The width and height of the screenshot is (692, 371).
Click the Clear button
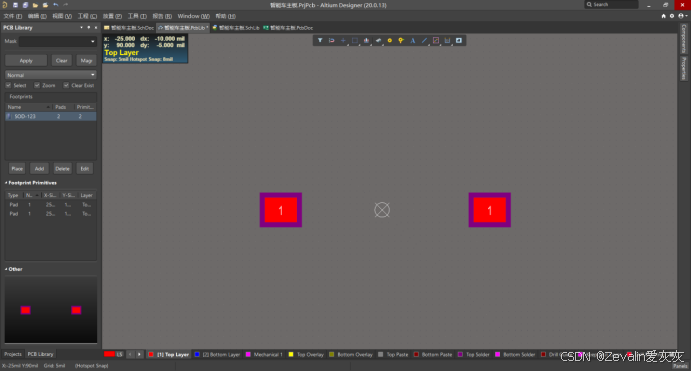(x=61, y=60)
